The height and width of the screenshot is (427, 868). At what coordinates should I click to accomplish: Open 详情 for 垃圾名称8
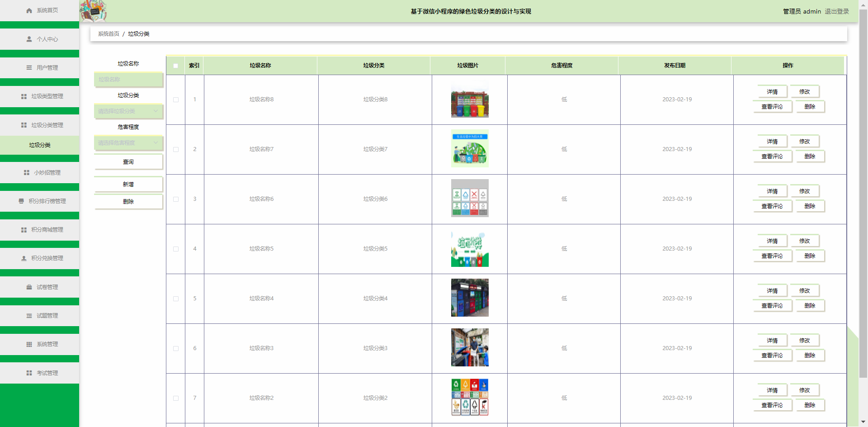[x=772, y=92]
